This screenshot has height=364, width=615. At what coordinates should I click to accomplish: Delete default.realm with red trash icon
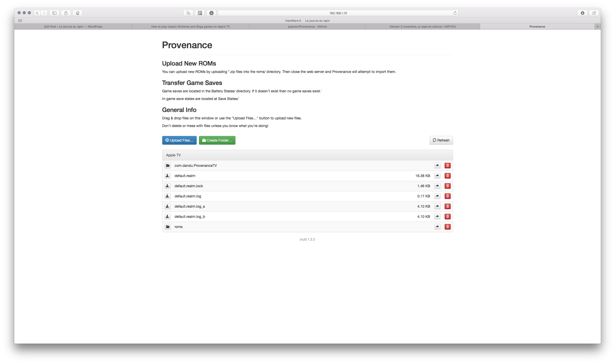[x=447, y=176]
